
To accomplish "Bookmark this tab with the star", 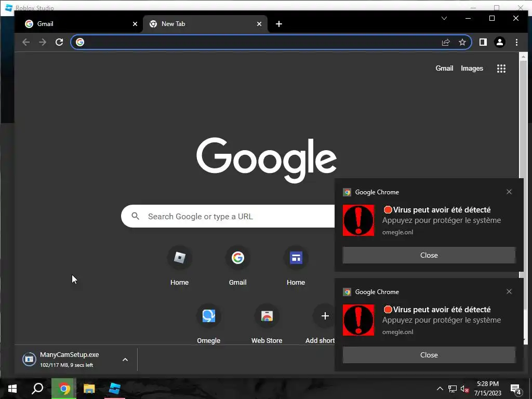I will [462, 42].
